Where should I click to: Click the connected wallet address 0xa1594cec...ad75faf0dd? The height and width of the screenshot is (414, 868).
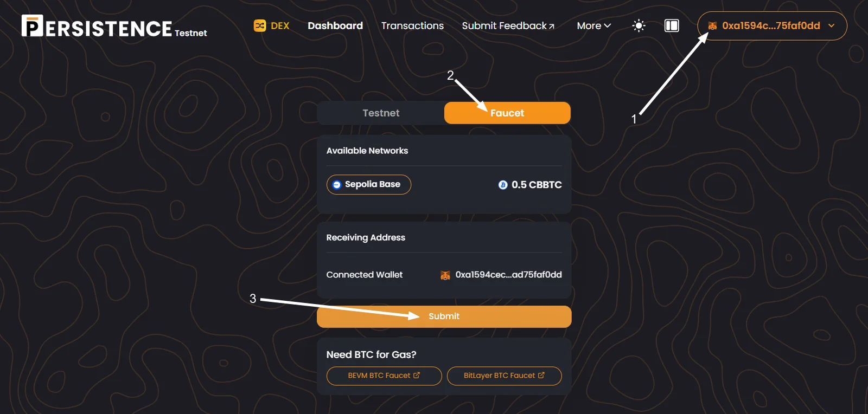pos(508,275)
